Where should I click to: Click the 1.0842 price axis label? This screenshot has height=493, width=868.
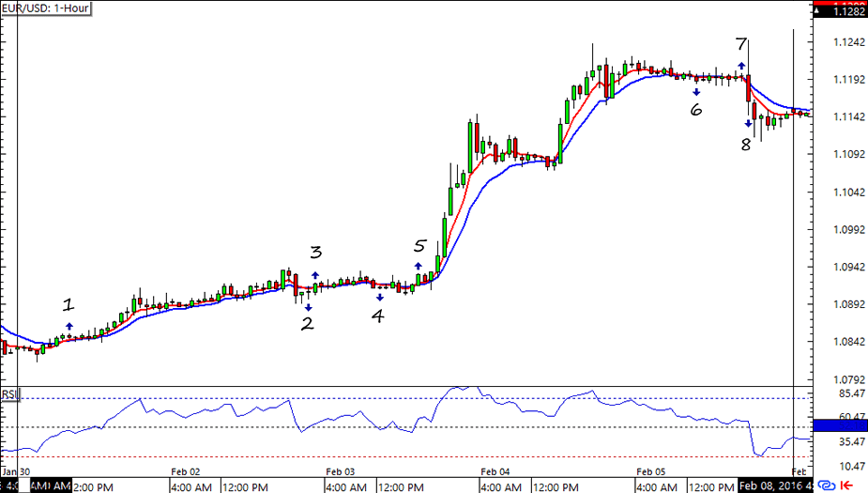coord(849,342)
